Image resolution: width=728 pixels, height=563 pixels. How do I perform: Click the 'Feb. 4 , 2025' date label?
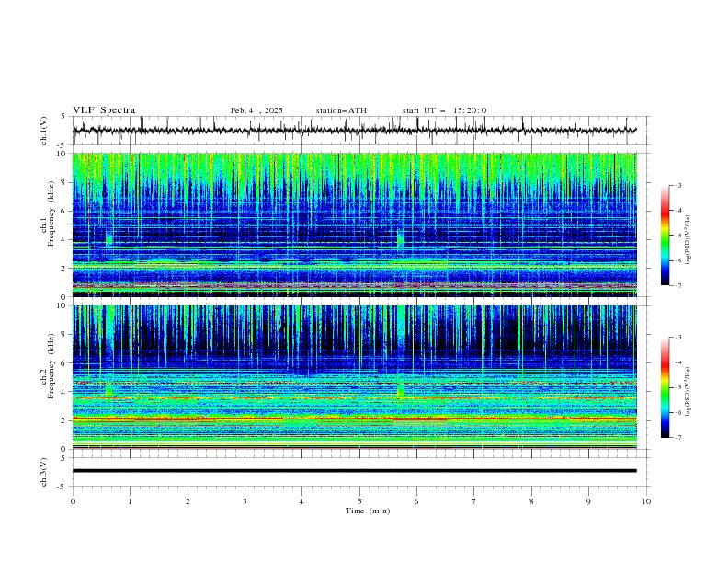256,110
